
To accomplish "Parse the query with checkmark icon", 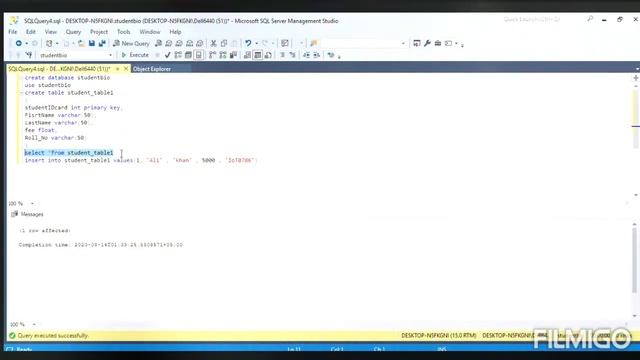I will coord(167,55).
